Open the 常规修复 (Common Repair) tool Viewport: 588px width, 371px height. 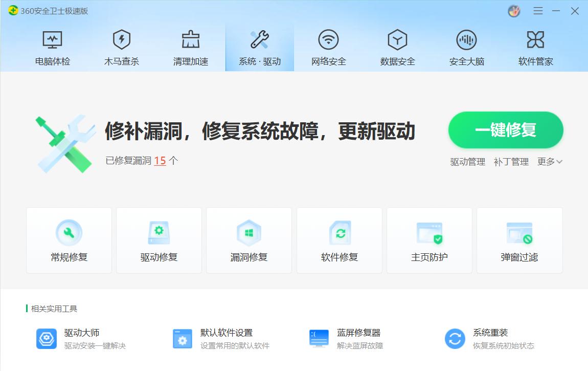point(69,240)
